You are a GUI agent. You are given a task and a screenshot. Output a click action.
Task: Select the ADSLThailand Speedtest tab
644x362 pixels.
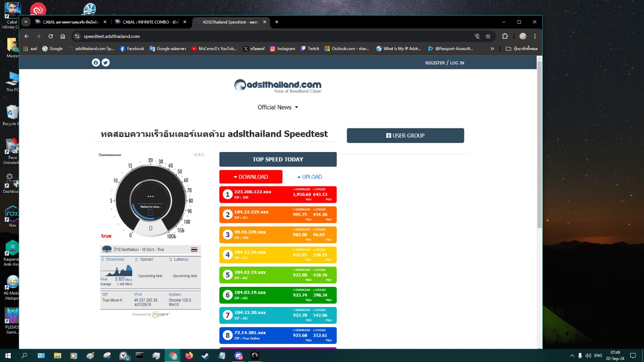(x=231, y=22)
